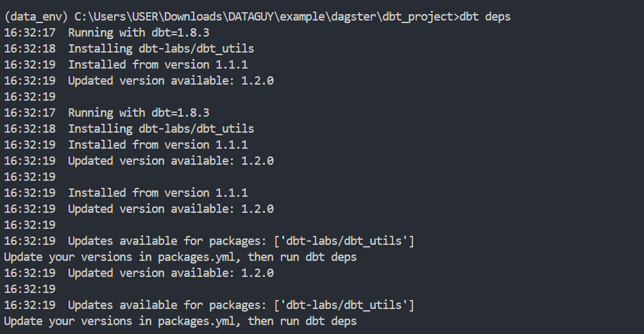
Task: Click the second 'Running with dbt=1.8.3' line
Action: pos(139,113)
